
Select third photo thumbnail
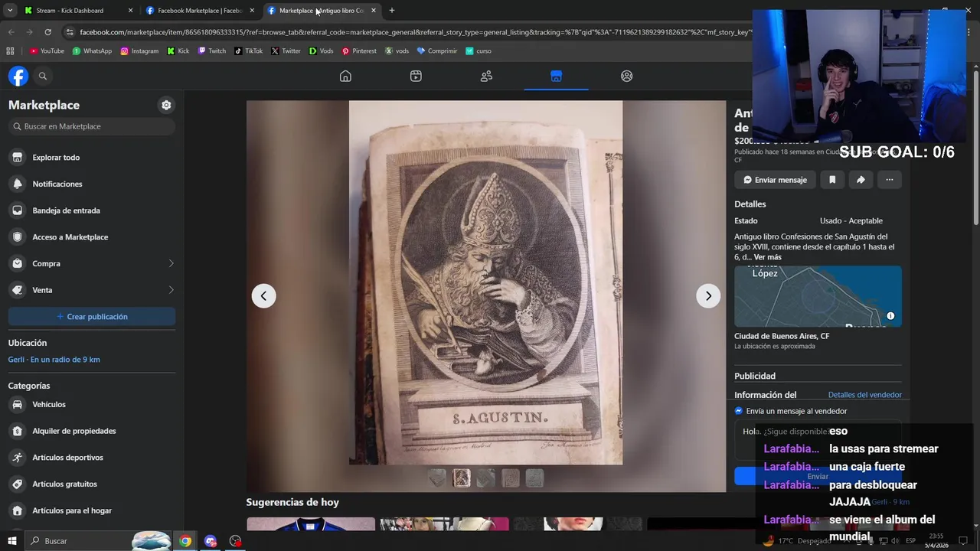pyautogui.click(x=485, y=478)
